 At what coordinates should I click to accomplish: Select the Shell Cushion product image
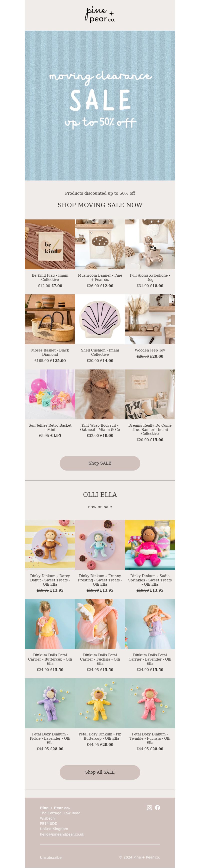click(x=100, y=319)
